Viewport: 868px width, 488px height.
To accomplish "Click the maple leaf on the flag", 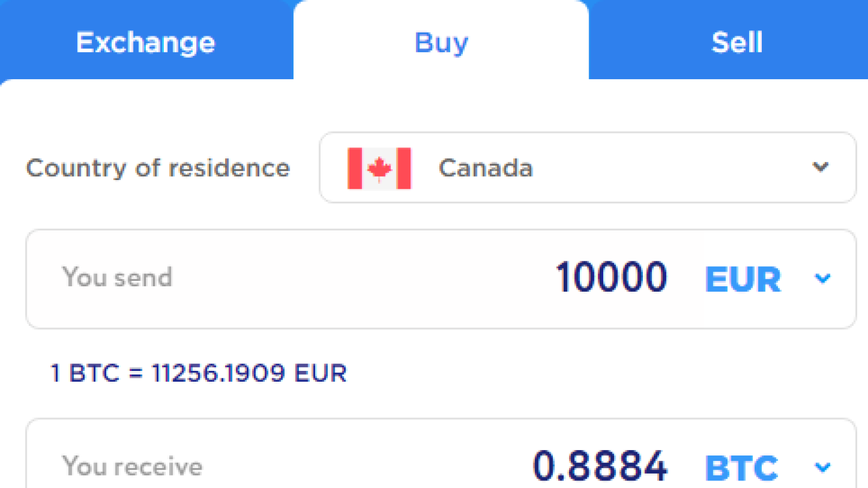I will coord(379,169).
